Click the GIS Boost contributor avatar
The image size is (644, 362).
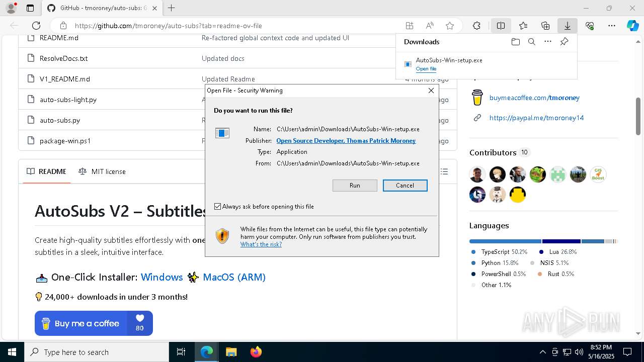point(598,174)
